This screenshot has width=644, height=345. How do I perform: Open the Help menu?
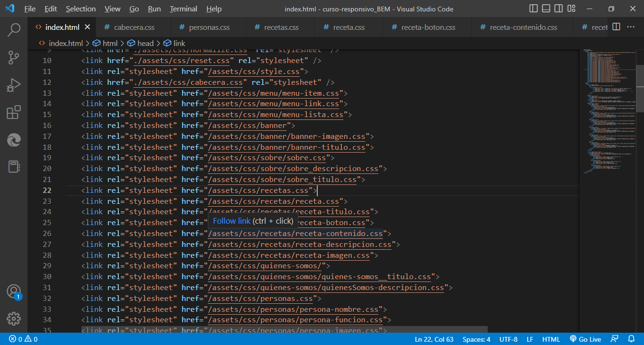[214, 9]
